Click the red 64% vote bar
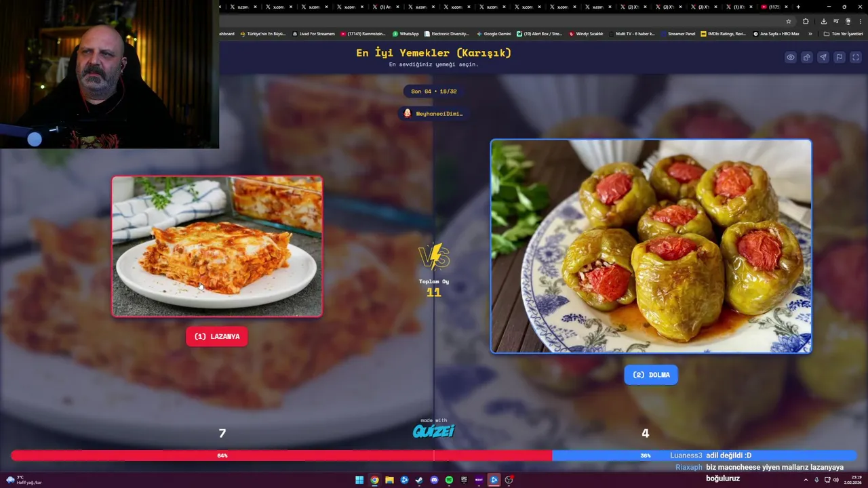The image size is (868, 488). click(281, 455)
